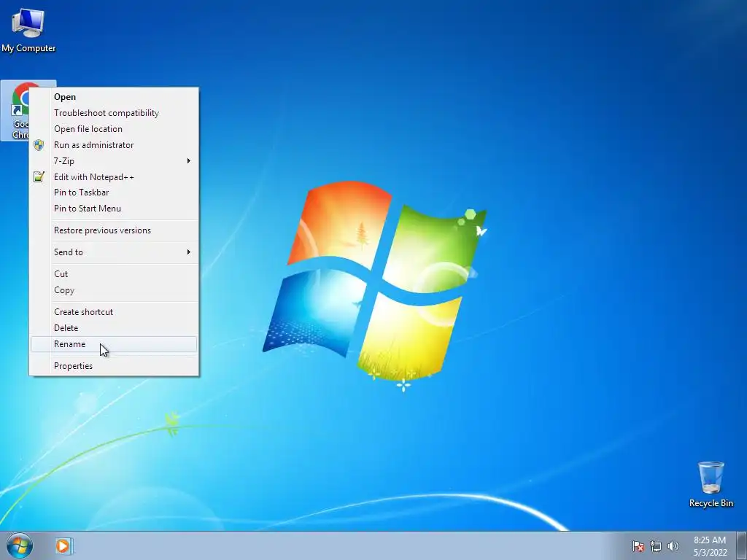The width and height of the screenshot is (747, 560).
Task: Expand the Send to submenu
Action: [114, 252]
